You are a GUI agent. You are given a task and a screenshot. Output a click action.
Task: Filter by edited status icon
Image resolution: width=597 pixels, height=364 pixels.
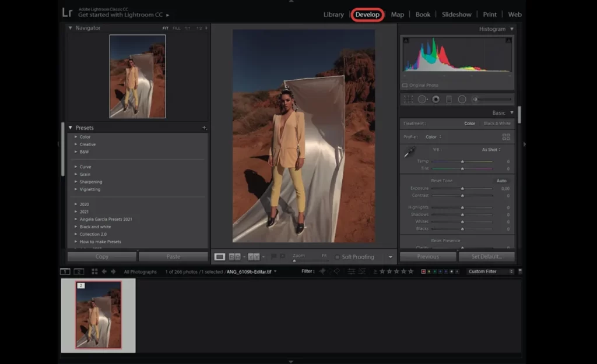click(x=351, y=271)
